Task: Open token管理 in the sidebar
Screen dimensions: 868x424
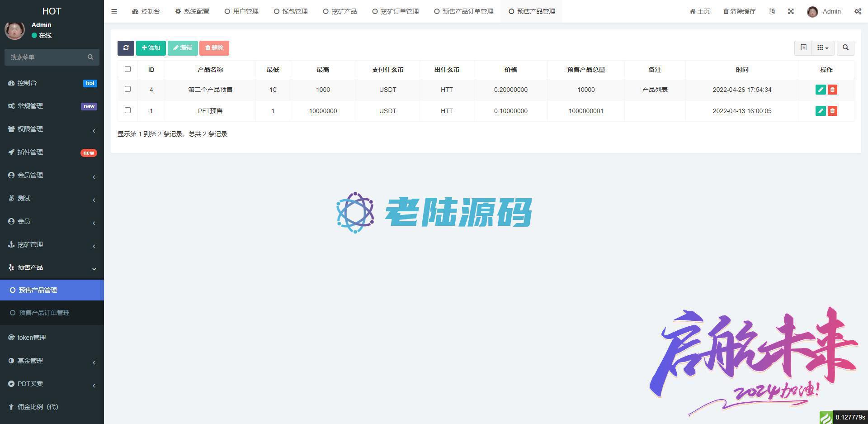Action: coord(52,338)
